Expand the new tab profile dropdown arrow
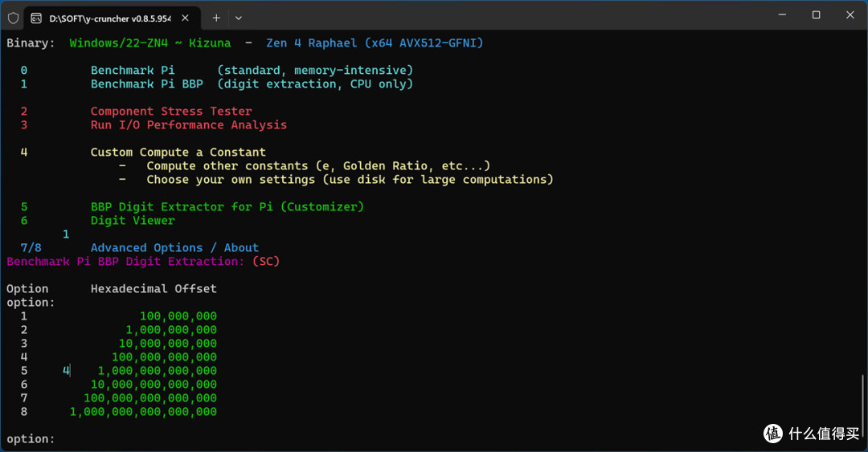Image resolution: width=868 pixels, height=452 pixels. pyautogui.click(x=239, y=18)
